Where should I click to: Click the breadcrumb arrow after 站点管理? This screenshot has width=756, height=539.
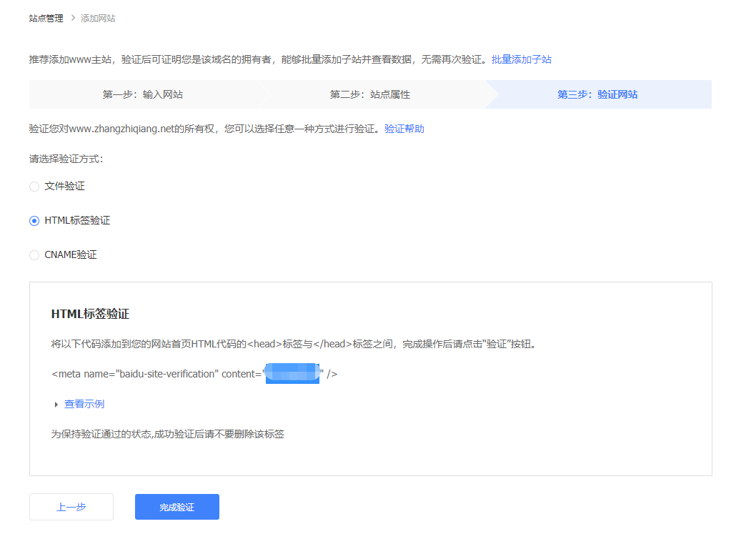(72, 18)
